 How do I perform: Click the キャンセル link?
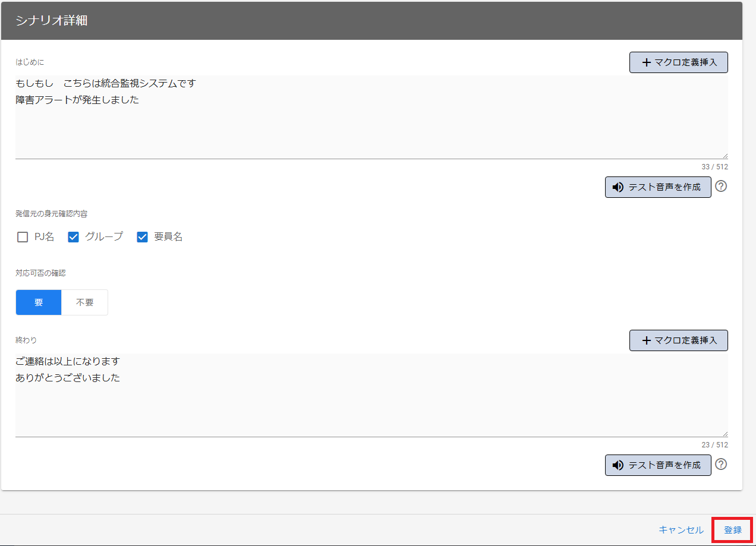[x=681, y=530]
